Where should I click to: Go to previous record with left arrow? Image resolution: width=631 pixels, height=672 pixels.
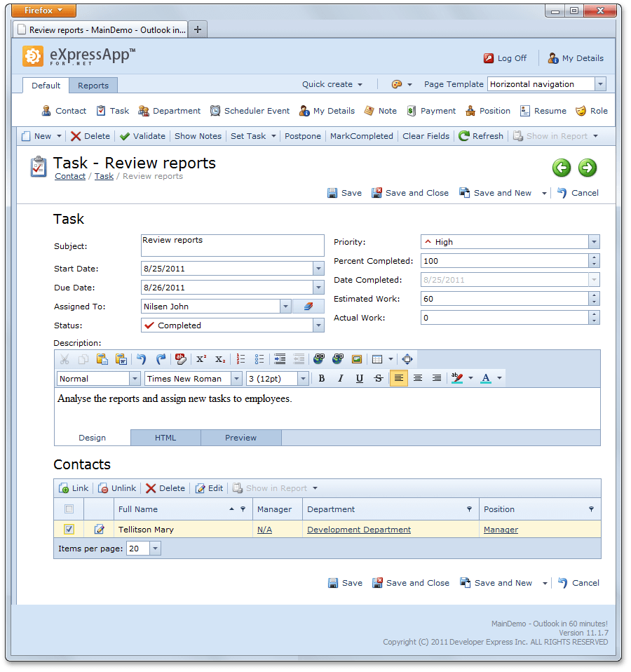tap(562, 168)
